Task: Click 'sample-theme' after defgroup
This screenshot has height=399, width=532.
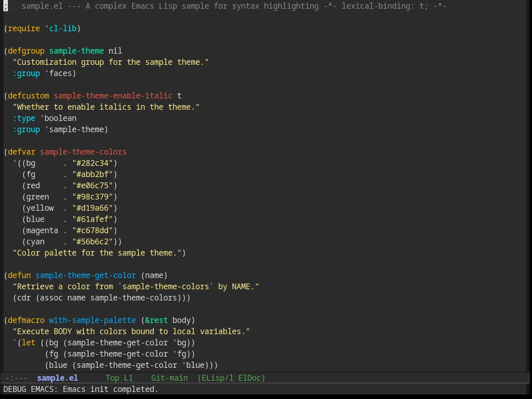Action: click(x=76, y=51)
